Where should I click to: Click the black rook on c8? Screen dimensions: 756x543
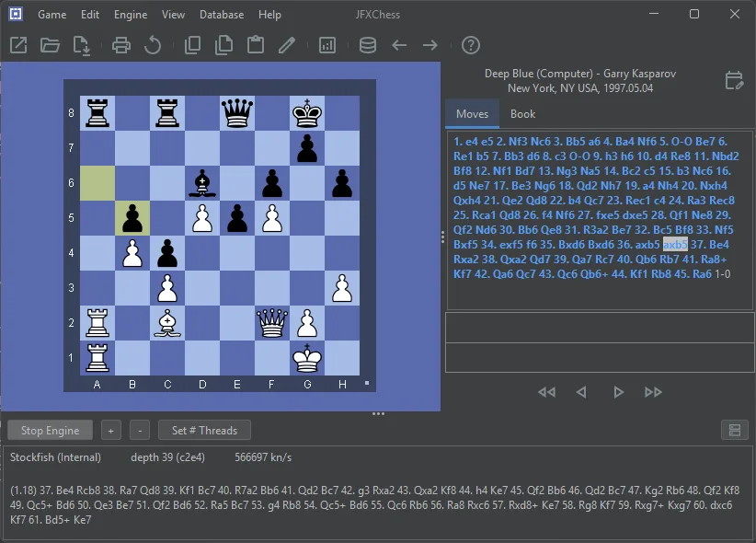click(x=167, y=113)
